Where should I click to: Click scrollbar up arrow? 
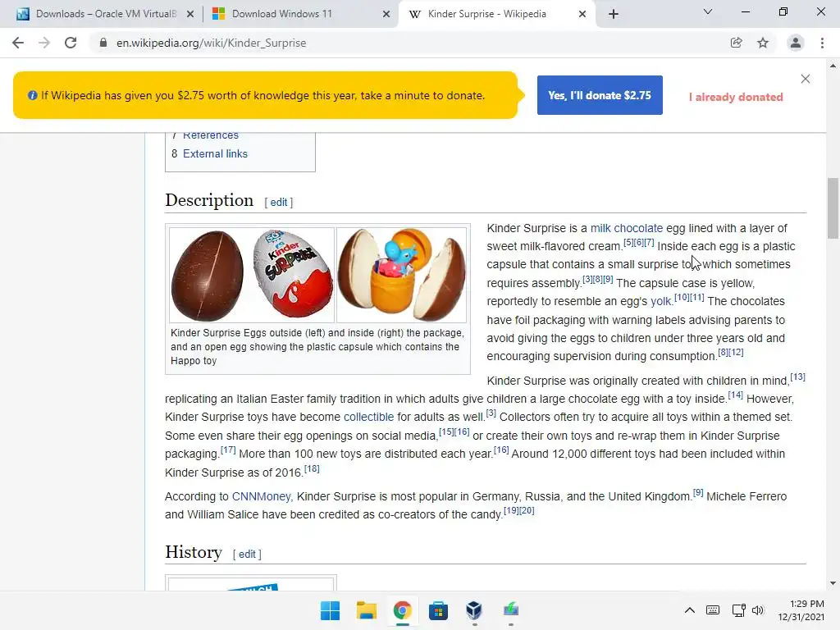pyautogui.click(x=833, y=66)
